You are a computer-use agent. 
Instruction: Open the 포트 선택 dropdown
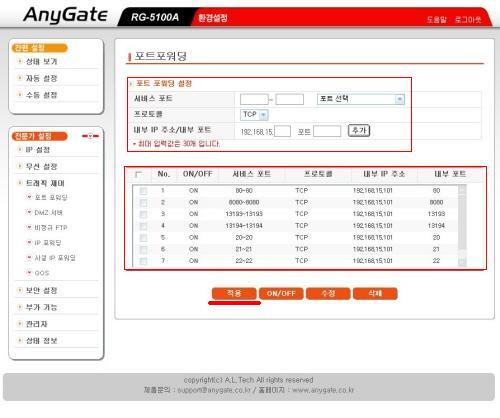(x=361, y=99)
